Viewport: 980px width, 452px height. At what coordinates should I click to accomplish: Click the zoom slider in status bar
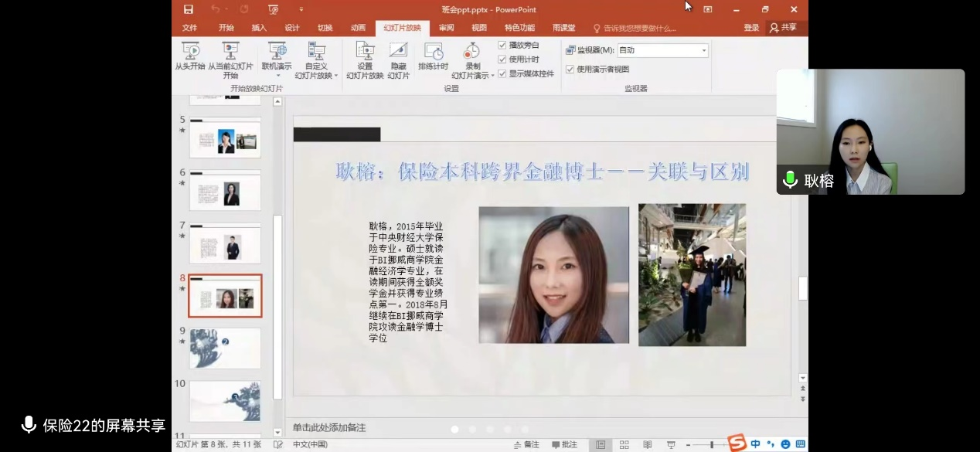711,445
